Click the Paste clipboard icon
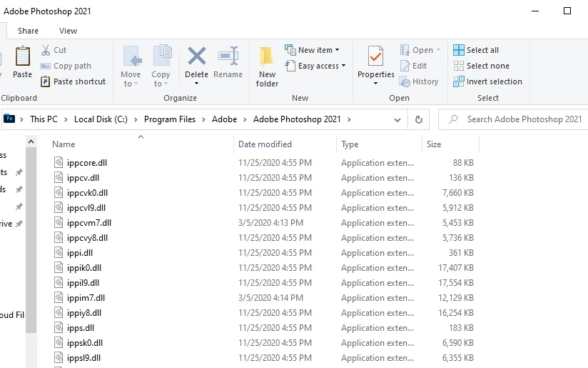Screen dimensions: 588x368 pyautogui.click(x=23, y=56)
